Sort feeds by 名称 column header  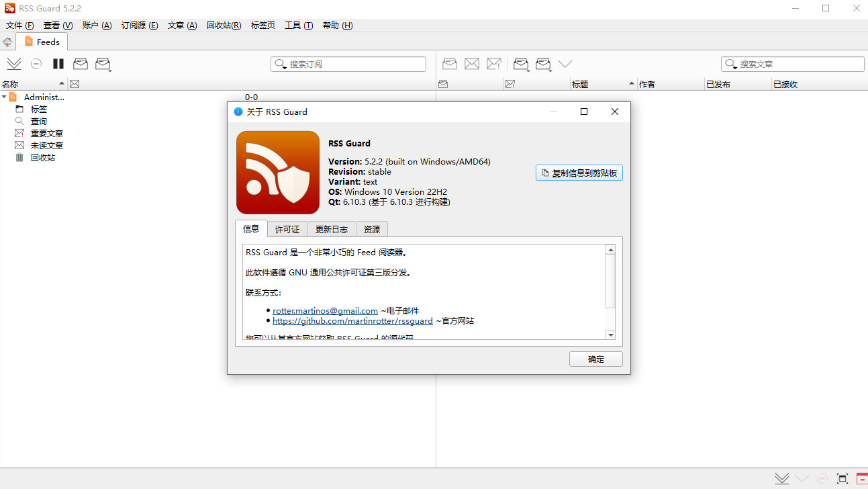pyautogui.click(x=34, y=84)
